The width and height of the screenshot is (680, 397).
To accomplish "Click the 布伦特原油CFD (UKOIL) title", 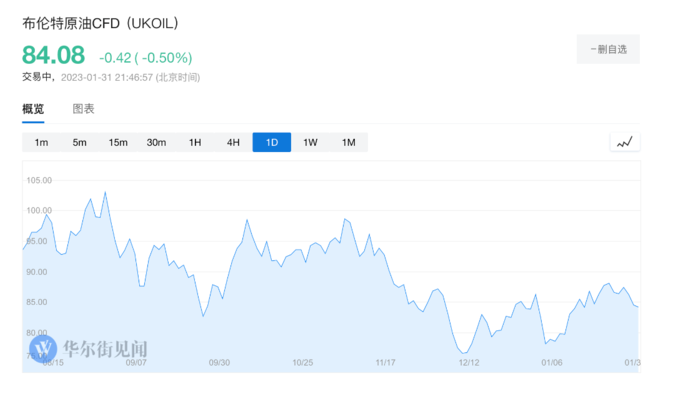I will (100, 23).
